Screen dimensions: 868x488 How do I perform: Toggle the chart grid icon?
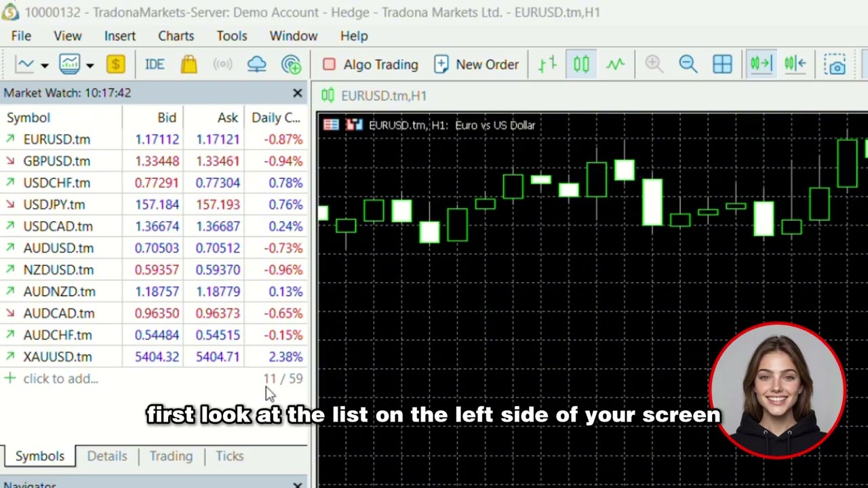(x=722, y=64)
